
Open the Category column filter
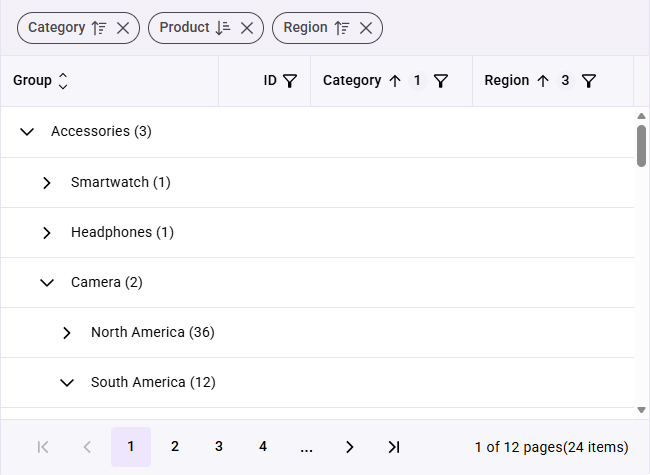pos(441,81)
